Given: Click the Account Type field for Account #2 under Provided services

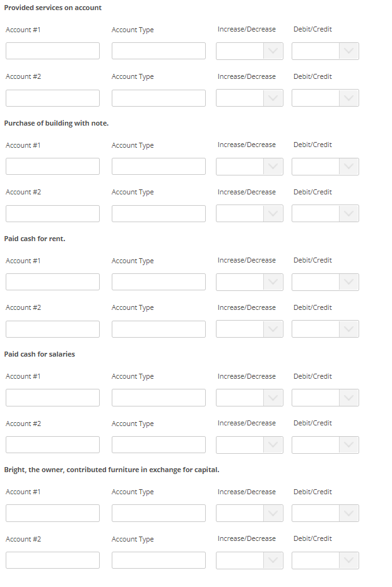Looking at the screenshot, I should click(158, 98).
